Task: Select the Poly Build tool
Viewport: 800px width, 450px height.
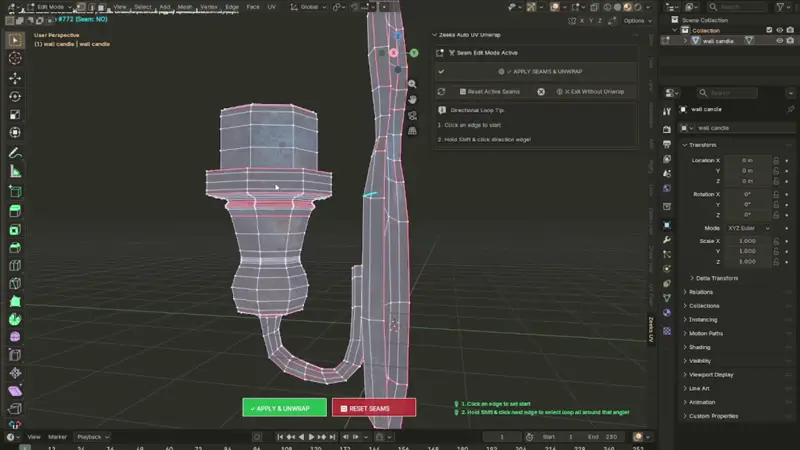Action: [x=15, y=301]
